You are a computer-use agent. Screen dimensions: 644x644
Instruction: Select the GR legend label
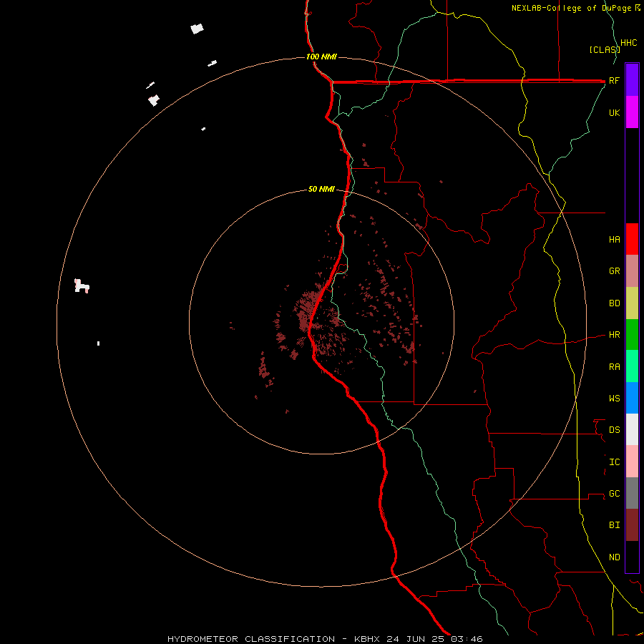pyautogui.click(x=614, y=271)
